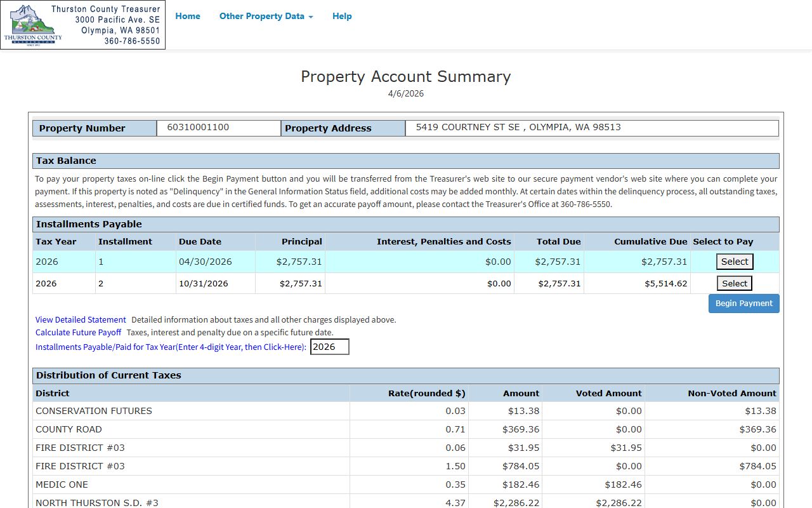This screenshot has height=508, width=812.
Task: Click the MEDIC ONE voted amount $182.46
Action: 624,485
